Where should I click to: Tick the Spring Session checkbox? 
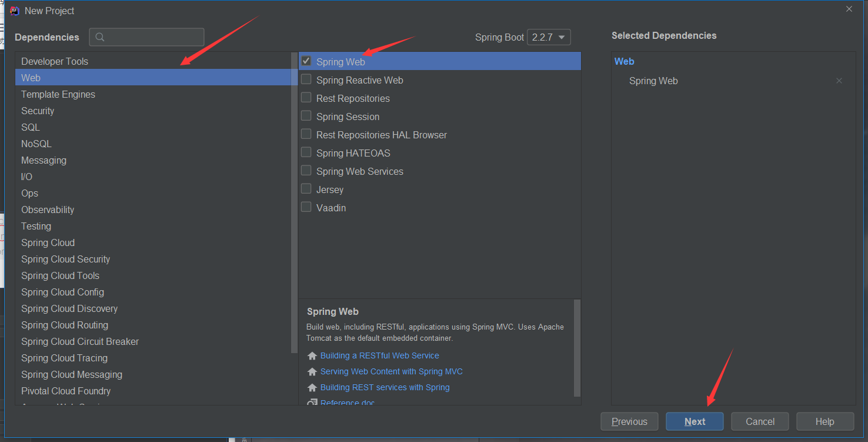[306, 115]
